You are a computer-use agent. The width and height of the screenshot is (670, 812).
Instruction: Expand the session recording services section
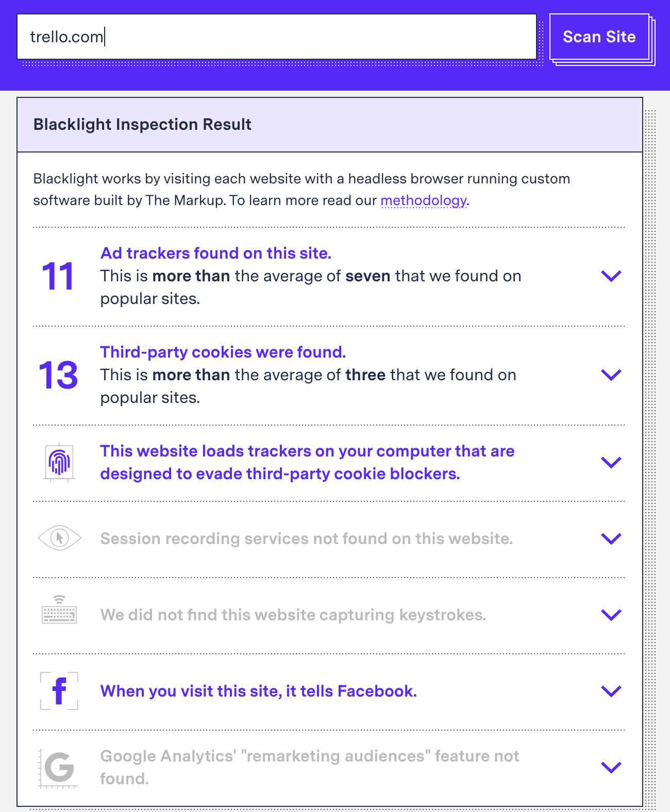(x=611, y=539)
